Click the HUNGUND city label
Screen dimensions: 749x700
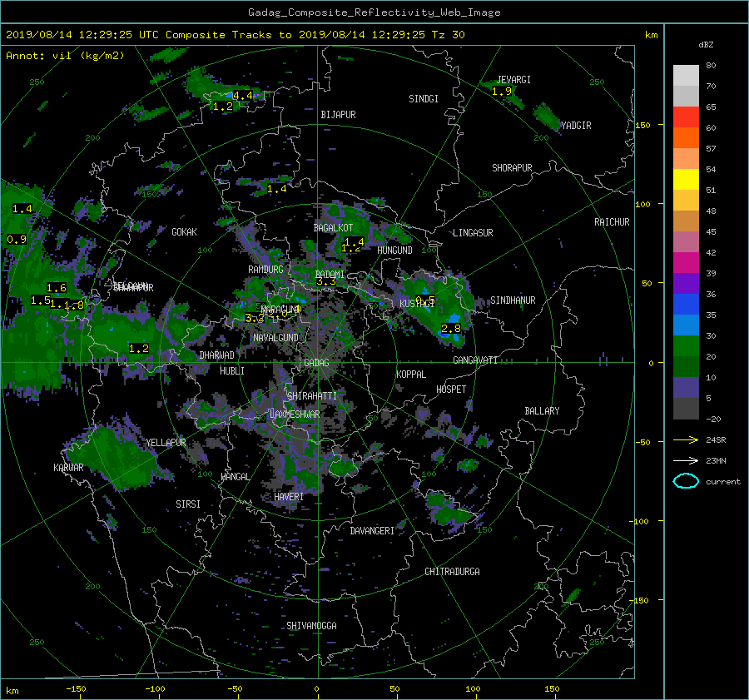(394, 251)
